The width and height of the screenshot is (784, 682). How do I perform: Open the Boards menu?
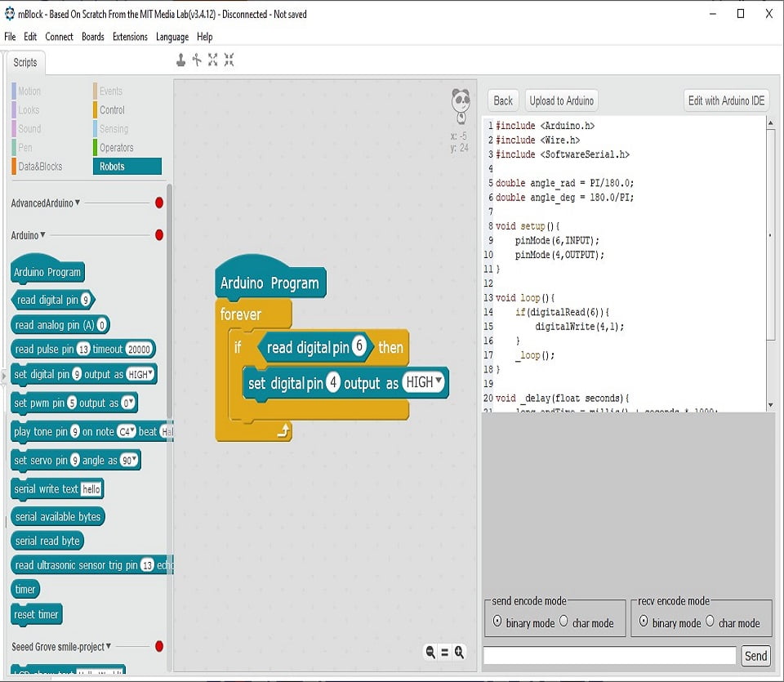(93, 37)
